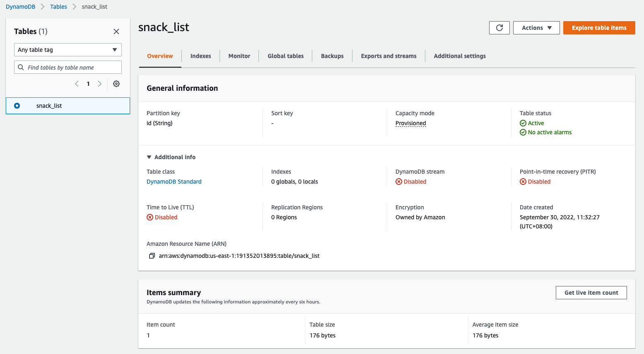Click the Provisioned capacity mode link
The height and width of the screenshot is (354, 644).
410,123
